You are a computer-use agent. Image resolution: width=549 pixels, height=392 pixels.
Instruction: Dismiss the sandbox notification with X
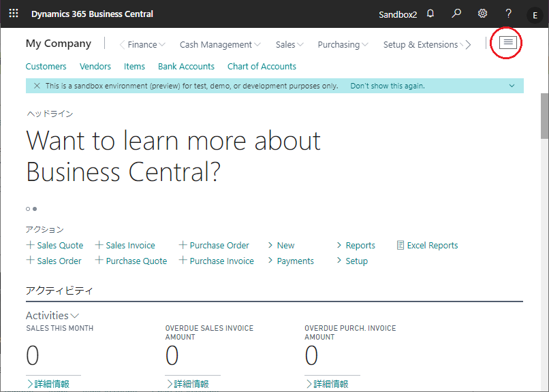(37, 86)
